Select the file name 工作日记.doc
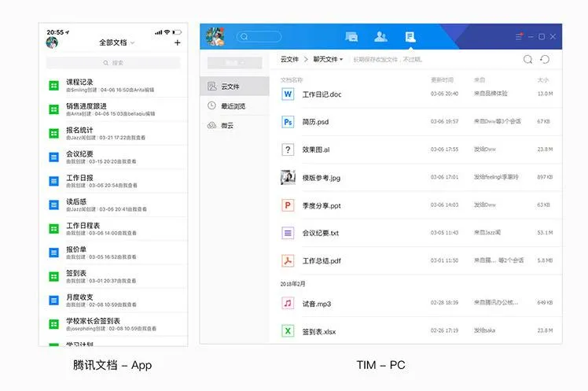 [x=322, y=94]
